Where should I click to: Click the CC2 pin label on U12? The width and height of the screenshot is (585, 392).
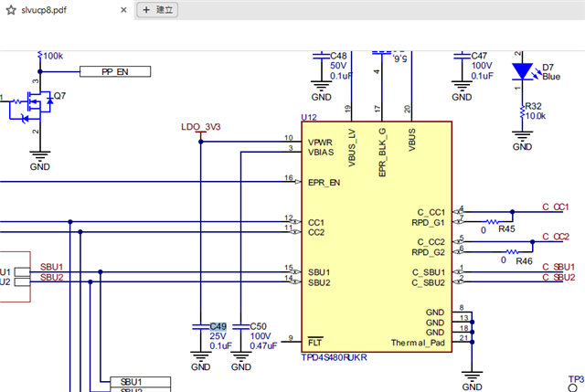click(x=316, y=232)
